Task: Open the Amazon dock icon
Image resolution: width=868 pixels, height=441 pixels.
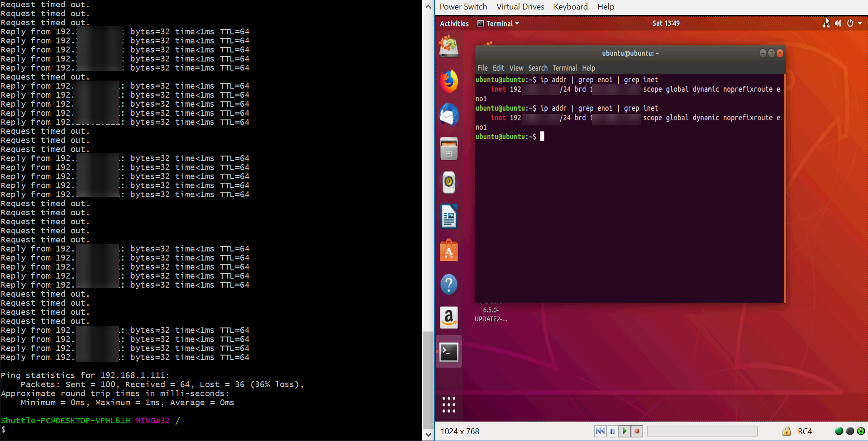Action: (448, 318)
